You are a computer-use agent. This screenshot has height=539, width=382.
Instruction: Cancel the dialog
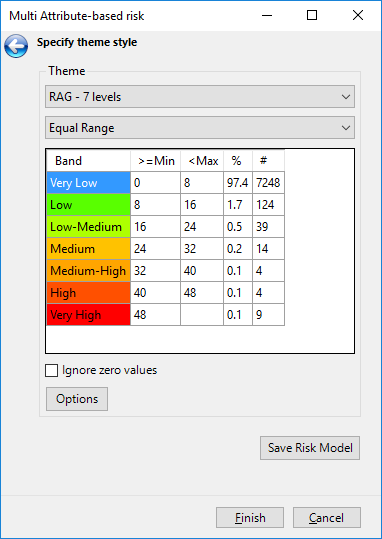327,517
